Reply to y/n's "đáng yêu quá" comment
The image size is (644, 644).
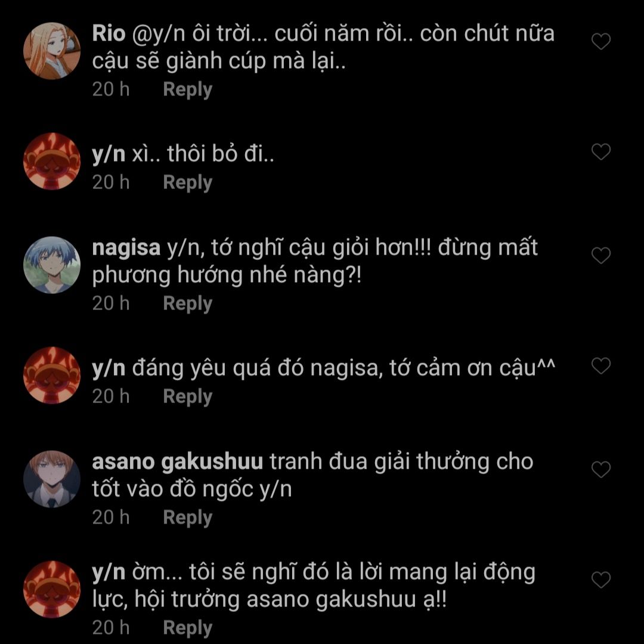[188, 397]
